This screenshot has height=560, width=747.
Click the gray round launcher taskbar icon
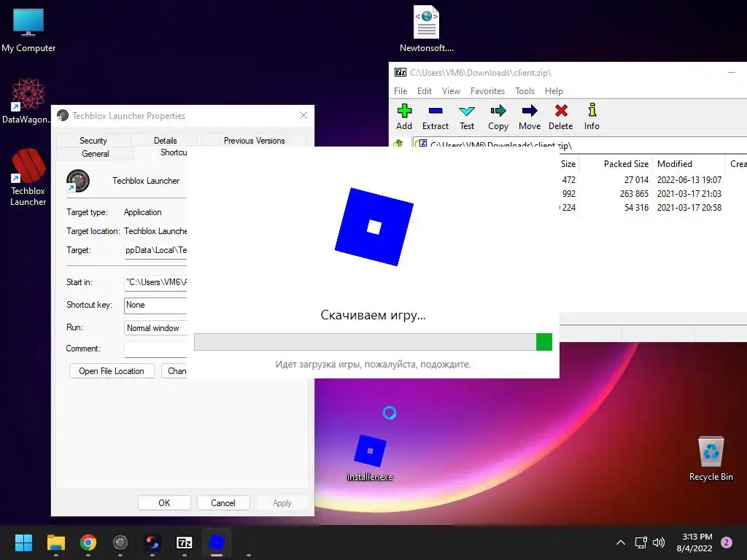coord(120,542)
